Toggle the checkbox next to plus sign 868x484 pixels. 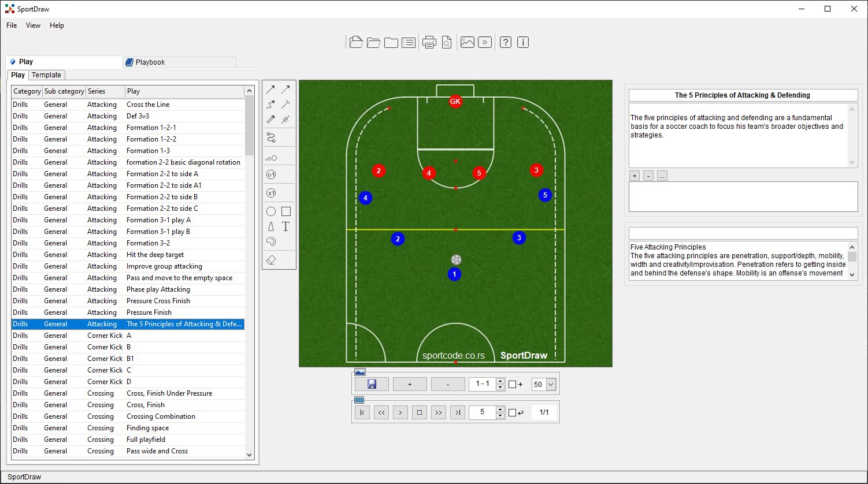[512, 385]
